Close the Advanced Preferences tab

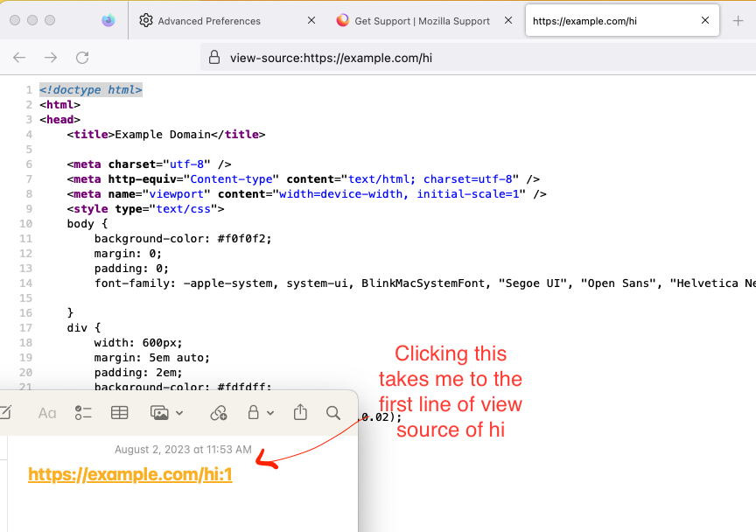[311, 20]
